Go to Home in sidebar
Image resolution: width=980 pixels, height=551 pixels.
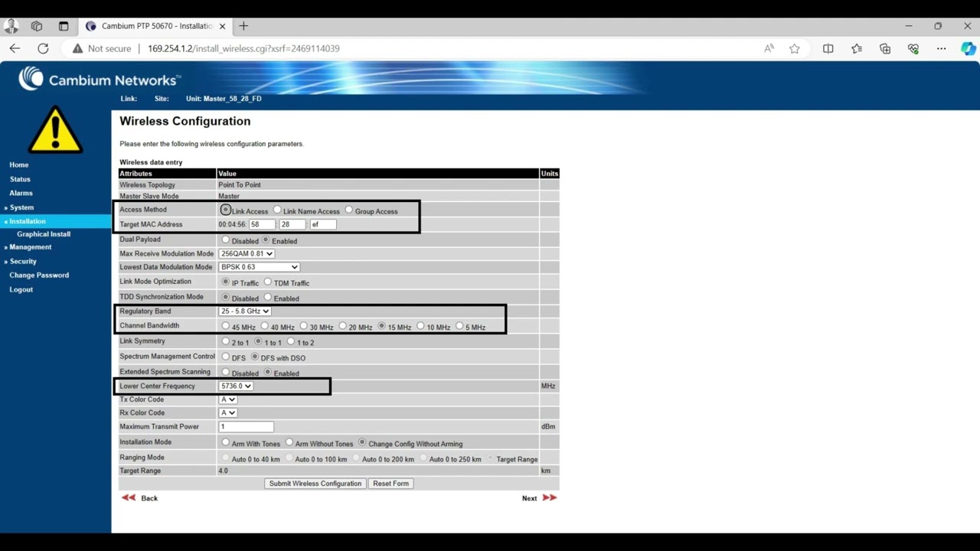click(19, 165)
